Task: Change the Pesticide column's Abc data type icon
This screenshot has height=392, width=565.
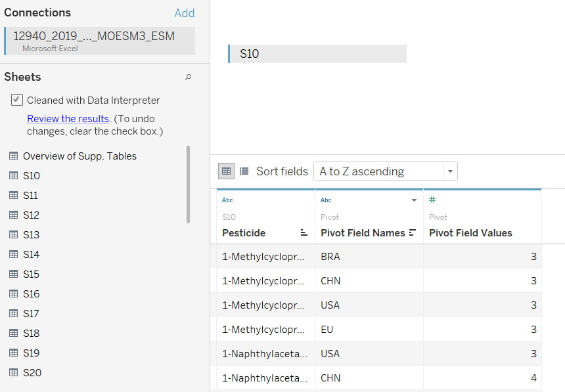Action: 227,200
